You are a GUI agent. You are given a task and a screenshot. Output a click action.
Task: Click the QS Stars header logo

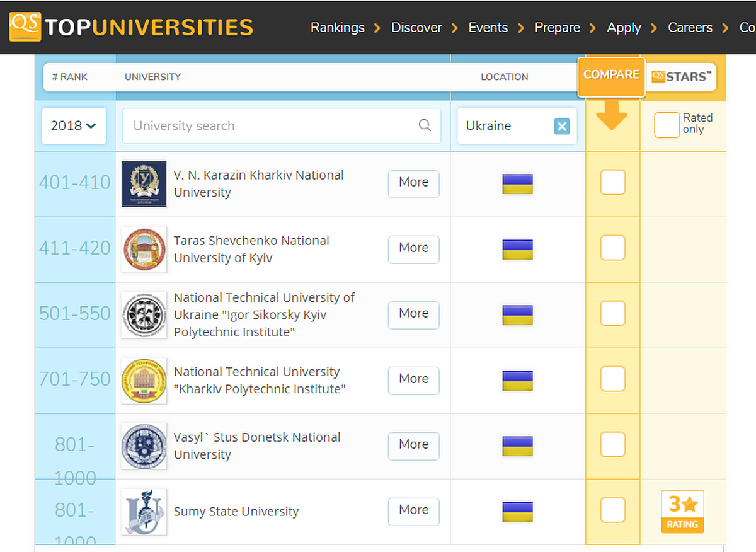(681, 77)
